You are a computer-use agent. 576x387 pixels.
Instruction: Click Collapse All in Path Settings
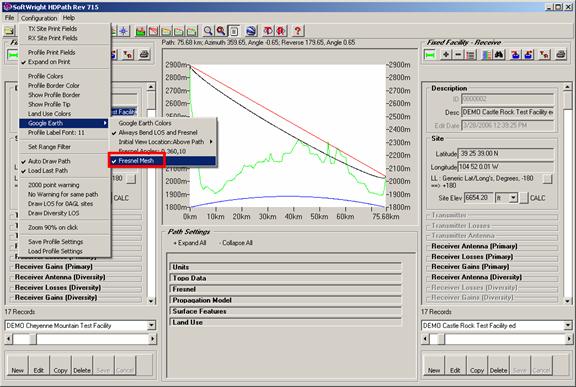pyautogui.click(x=236, y=243)
